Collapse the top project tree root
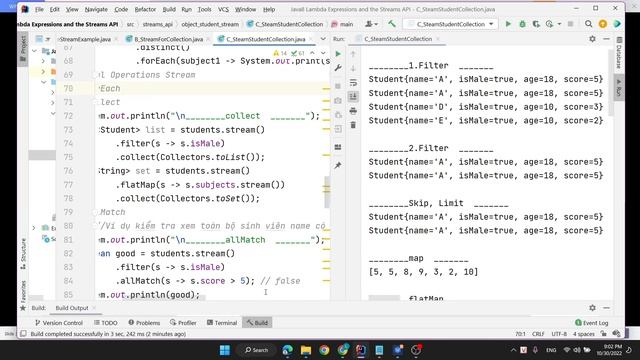The image size is (640, 360). point(35,51)
